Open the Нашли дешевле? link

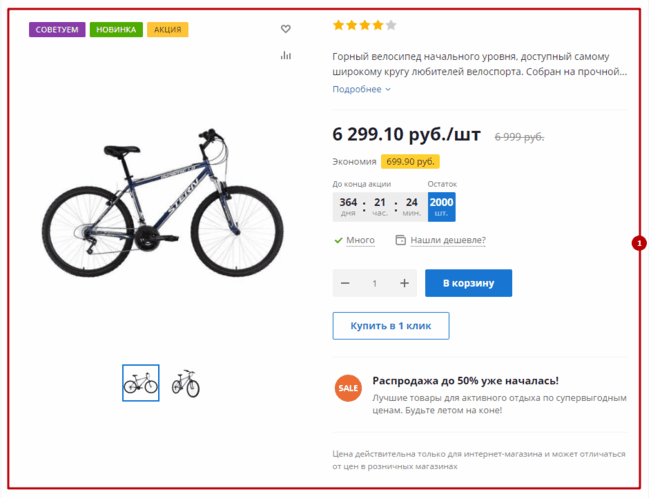pos(447,240)
